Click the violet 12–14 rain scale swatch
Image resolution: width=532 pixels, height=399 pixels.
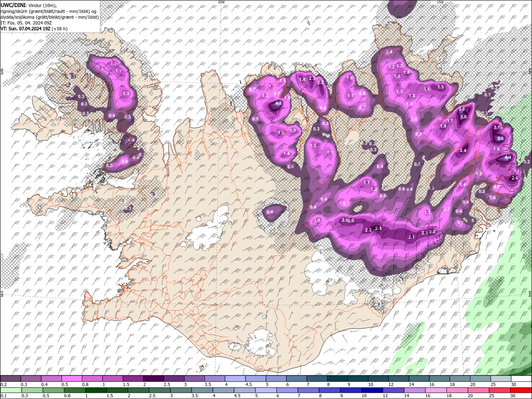[393, 390]
